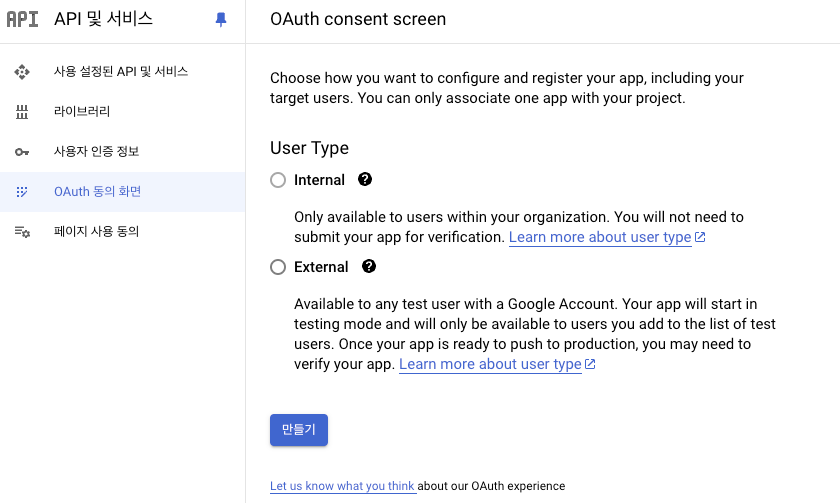Open Learn more link under External
Image resolution: width=840 pixels, height=503 pixels.
490,364
